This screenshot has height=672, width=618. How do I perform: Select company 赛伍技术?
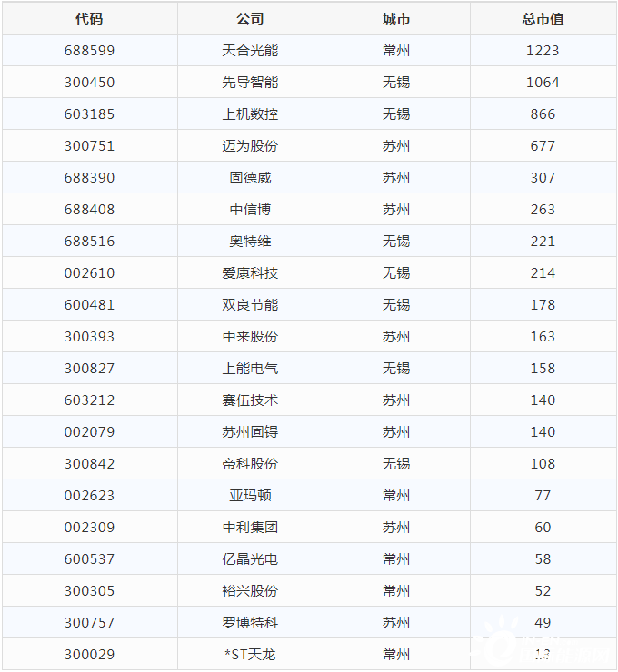pos(251,400)
